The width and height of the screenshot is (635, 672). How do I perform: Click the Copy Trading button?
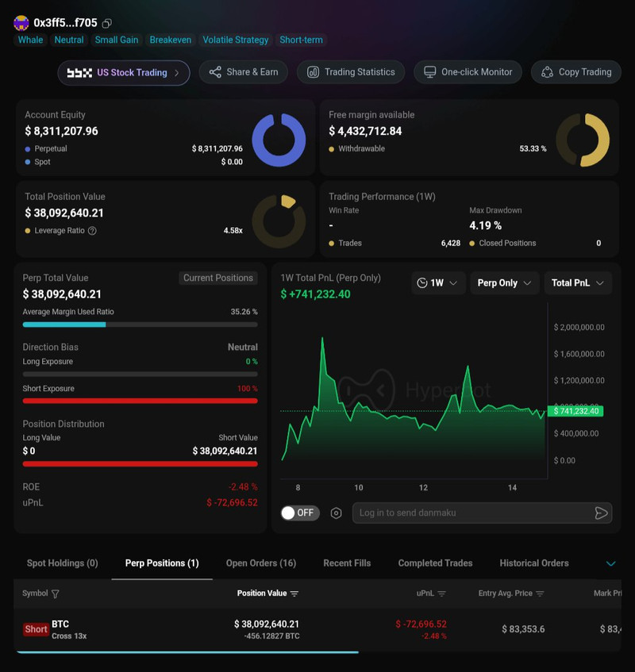point(575,72)
